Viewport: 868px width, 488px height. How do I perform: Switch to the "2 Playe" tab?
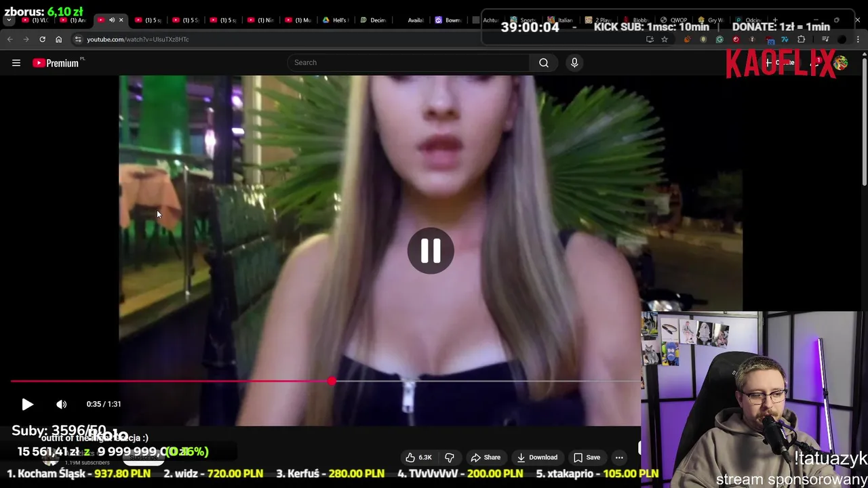pos(598,20)
